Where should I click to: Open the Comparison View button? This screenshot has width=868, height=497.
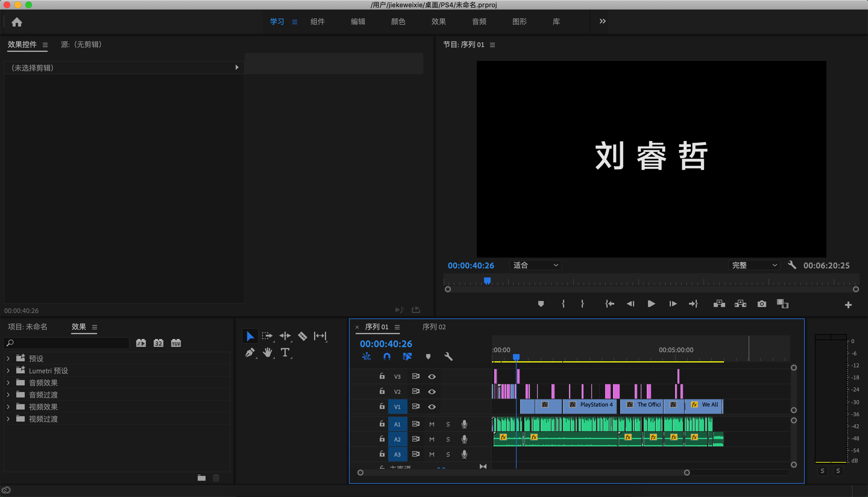(x=782, y=304)
